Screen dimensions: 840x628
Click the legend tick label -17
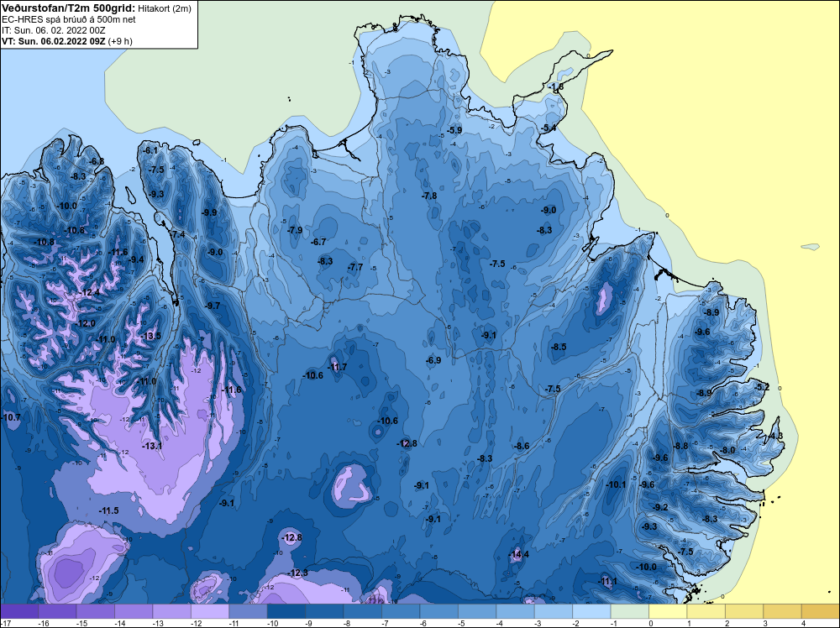5,623
